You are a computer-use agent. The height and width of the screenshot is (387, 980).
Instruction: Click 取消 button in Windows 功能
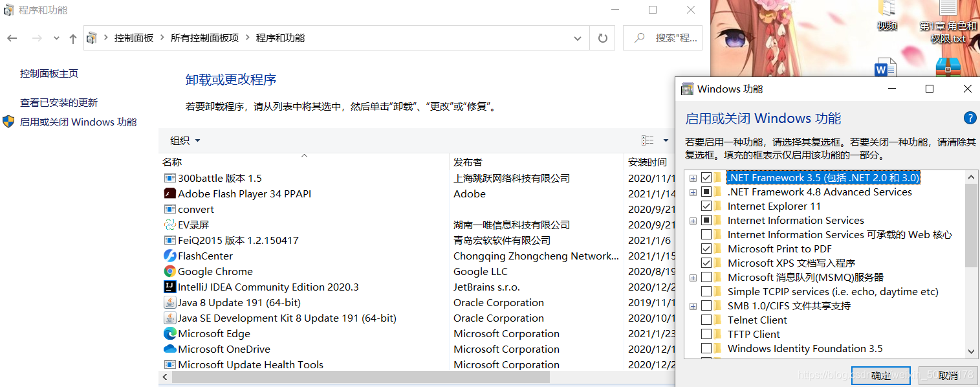click(x=948, y=375)
